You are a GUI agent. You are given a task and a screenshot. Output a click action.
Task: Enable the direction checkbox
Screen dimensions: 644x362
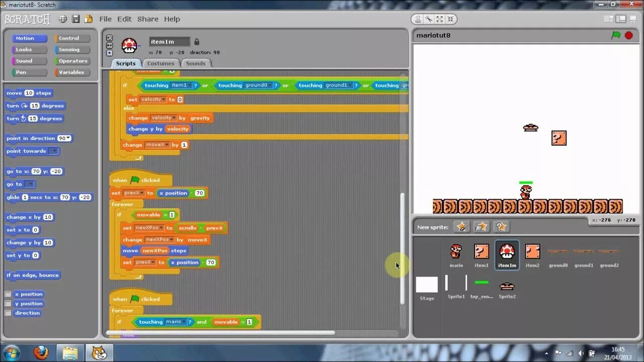(8, 313)
